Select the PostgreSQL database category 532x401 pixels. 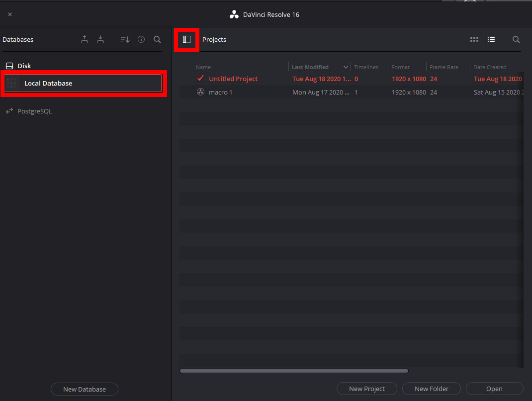pyautogui.click(x=35, y=111)
